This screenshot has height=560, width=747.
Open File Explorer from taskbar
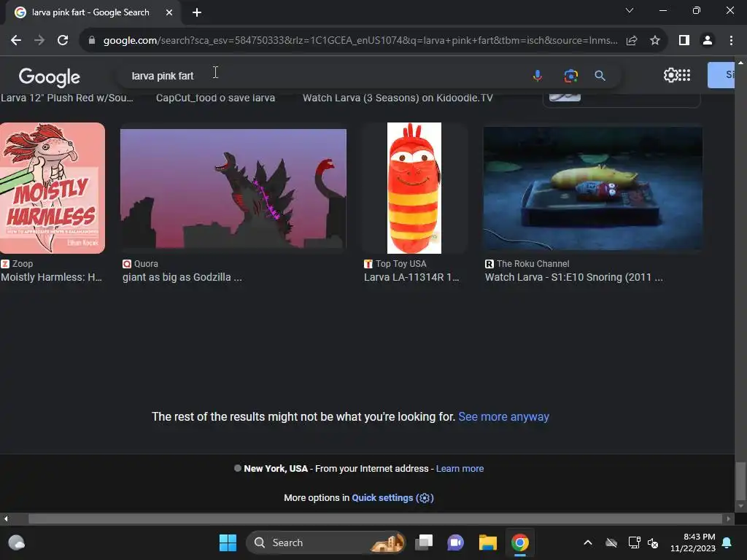[488, 542]
